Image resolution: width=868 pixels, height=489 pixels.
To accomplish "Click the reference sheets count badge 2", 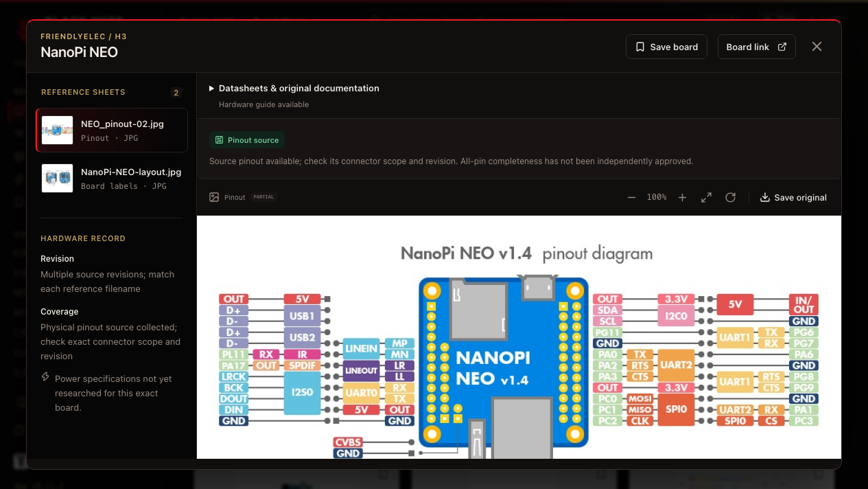I will pyautogui.click(x=176, y=93).
